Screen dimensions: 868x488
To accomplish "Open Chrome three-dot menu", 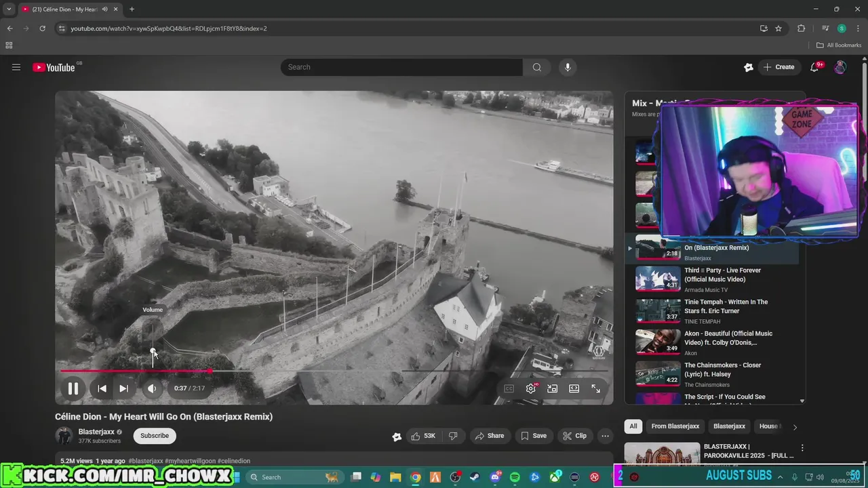I will 858,28.
